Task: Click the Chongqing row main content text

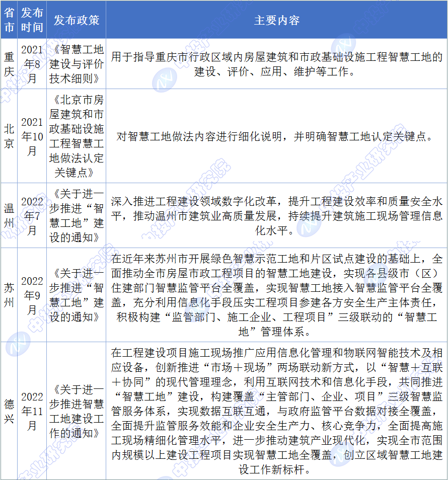Action: 276,64
